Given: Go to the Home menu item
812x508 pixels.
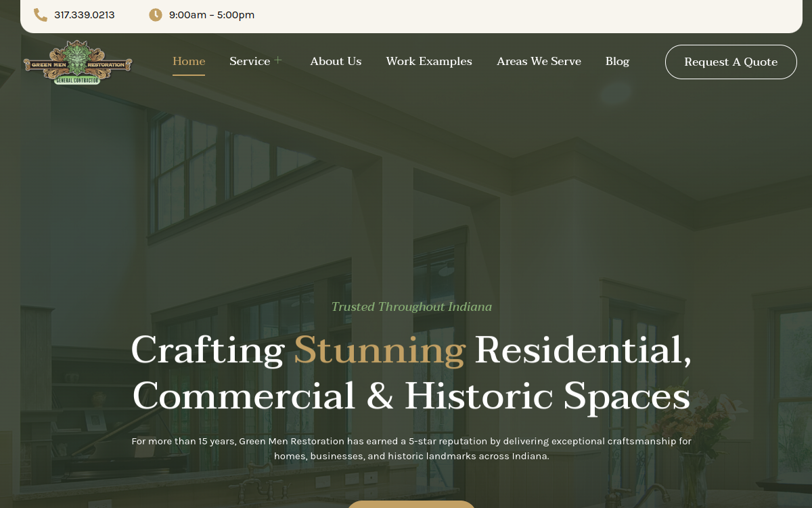Looking at the screenshot, I should click(x=189, y=61).
